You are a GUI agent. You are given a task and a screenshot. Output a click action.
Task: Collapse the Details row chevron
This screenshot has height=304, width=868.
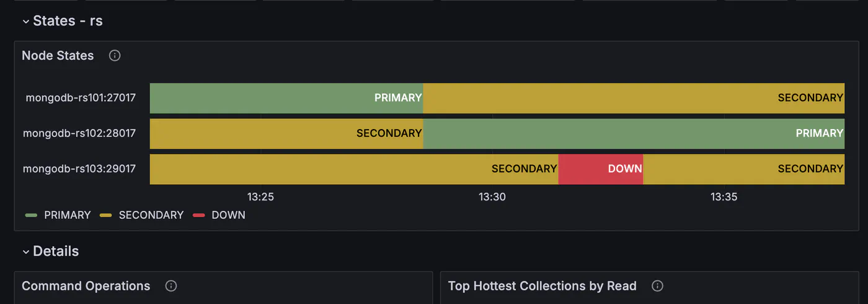[25, 251]
